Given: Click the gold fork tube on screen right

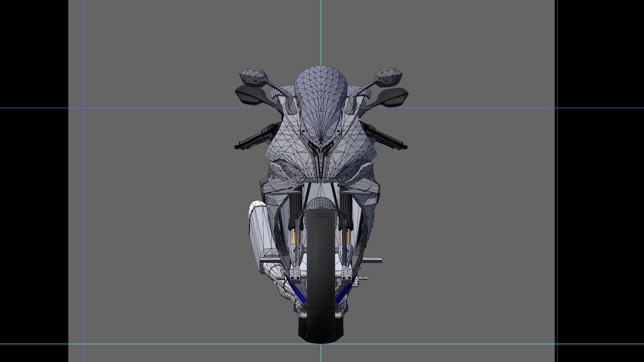Looking at the screenshot, I should tap(349, 236).
